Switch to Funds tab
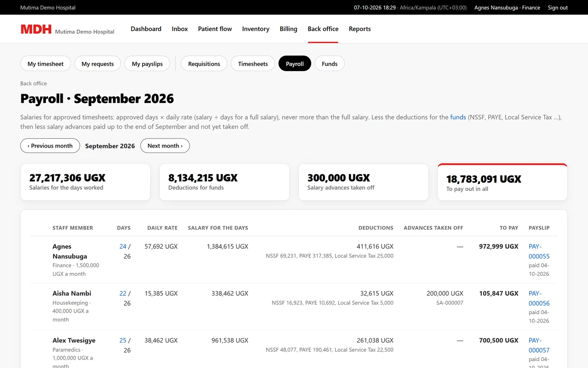This screenshot has height=368, width=588. pyautogui.click(x=330, y=64)
